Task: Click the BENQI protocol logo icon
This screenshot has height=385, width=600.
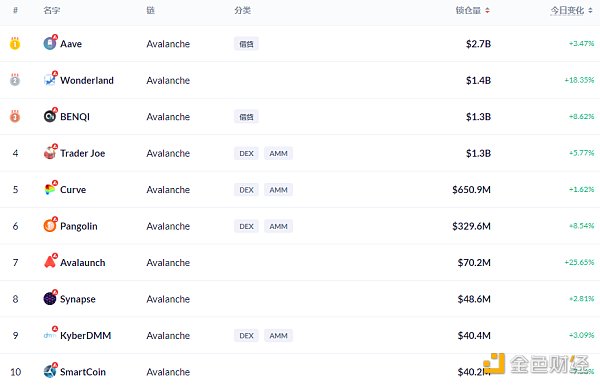Action: click(x=50, y=116)
